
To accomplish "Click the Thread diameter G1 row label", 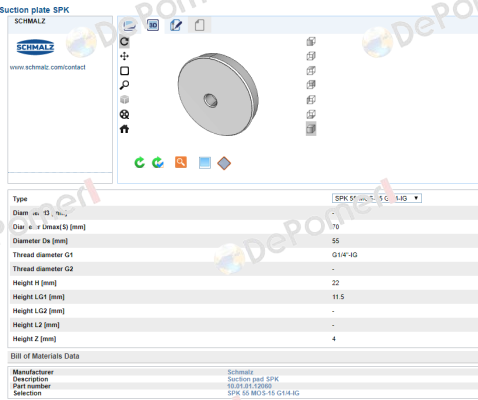I will [43, 255].
